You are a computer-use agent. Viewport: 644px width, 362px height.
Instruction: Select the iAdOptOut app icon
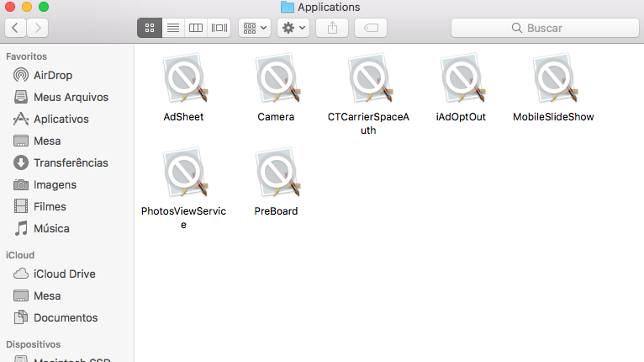point(462,78)
